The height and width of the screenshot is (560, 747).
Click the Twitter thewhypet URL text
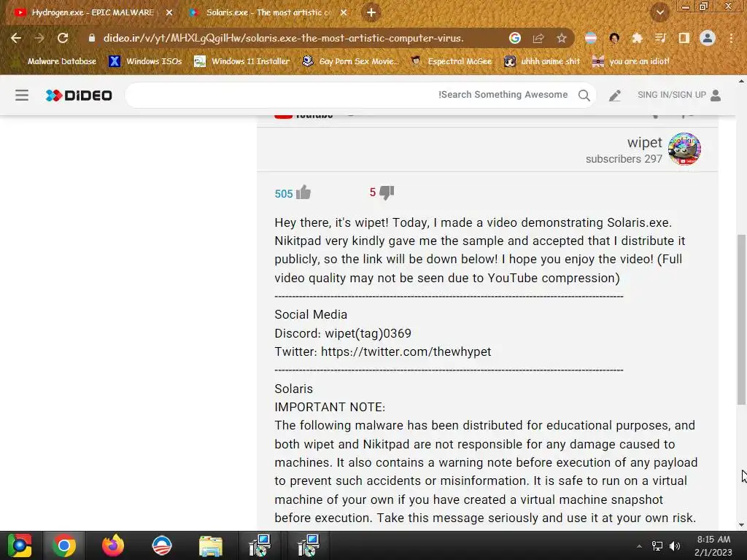[406, 351]
